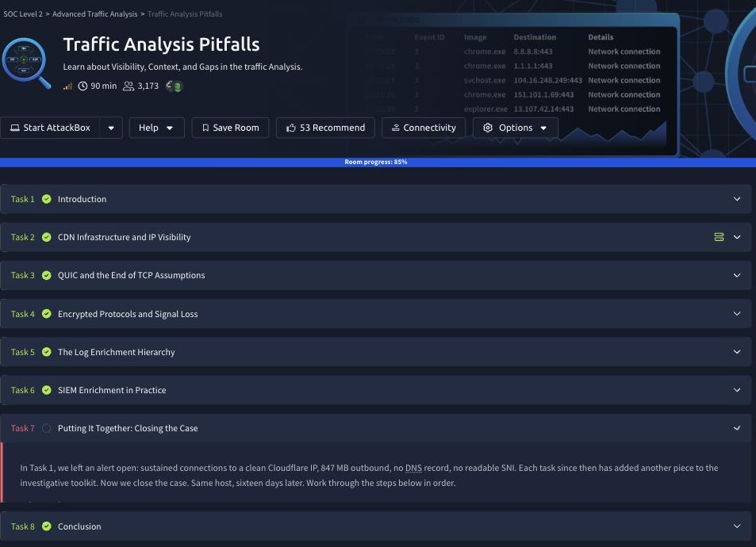The width and height of the screenshot is (756, 547).
Task: Click the explorer.exe entry in banner
Action: point(486,109)
